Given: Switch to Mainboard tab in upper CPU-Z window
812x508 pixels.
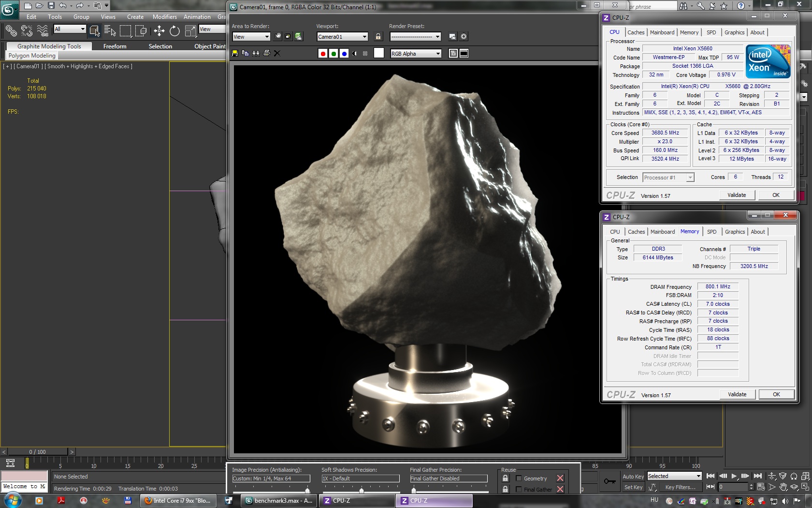Looking at the screenshot, I should (x=662, y=32).
